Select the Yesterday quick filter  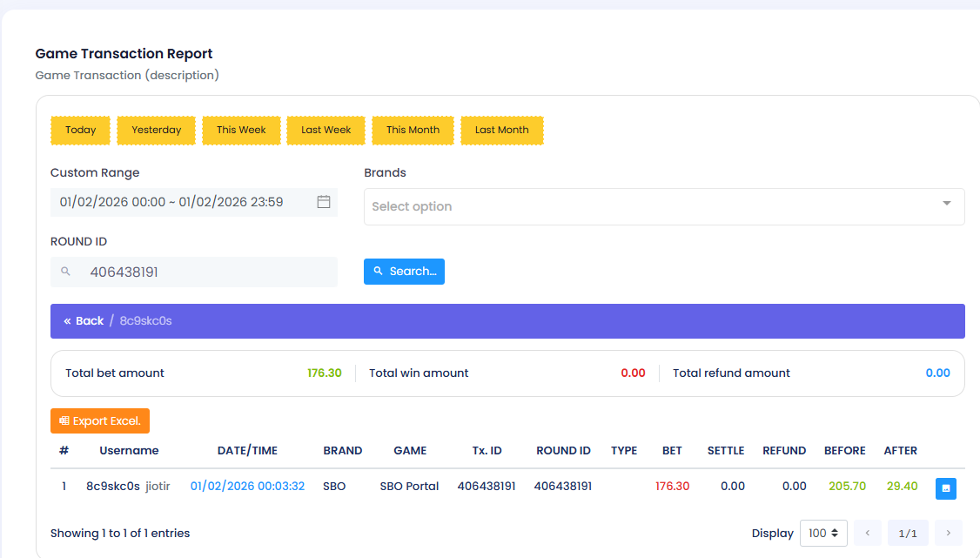click(x=157, y=130)
